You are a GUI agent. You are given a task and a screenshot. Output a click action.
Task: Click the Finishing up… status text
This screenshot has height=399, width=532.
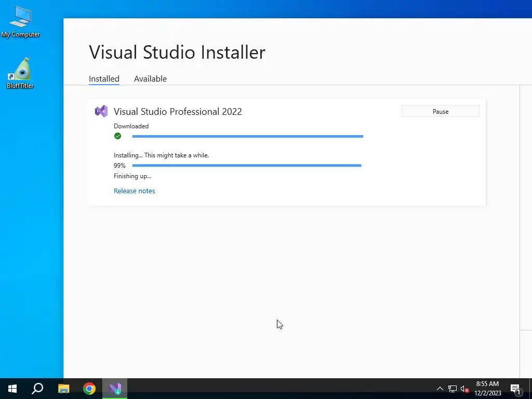point(132,176)
